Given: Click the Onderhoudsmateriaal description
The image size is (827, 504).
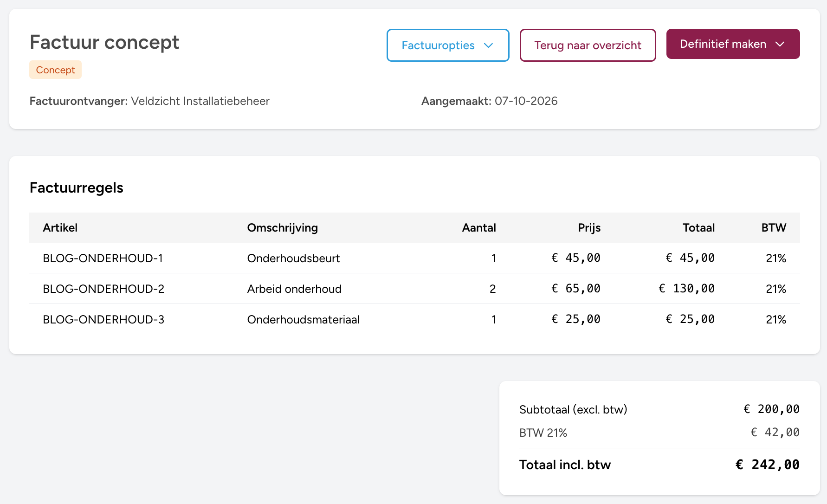Looking at the screenshot, I should coord(304,319).
